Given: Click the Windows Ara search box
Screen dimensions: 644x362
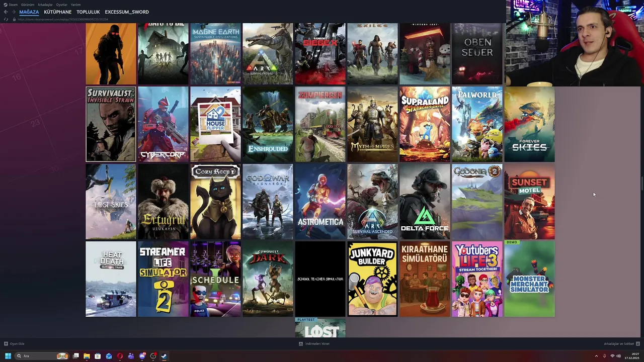Looking at the screenshot, I should [x=42, y=356].
